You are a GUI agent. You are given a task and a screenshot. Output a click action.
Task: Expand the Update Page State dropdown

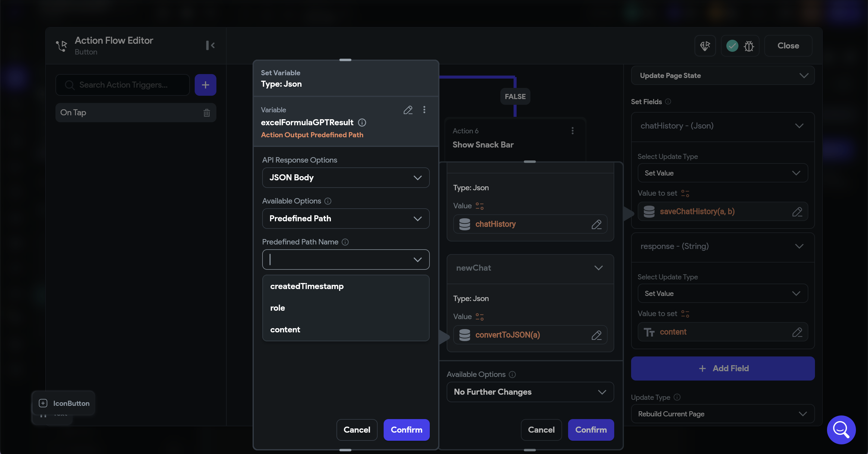(x=723, y=75)
